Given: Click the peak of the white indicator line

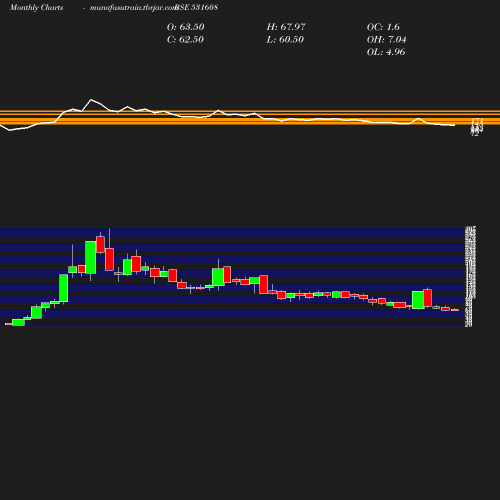Looking at the screenshot, I should coord(91,100).
